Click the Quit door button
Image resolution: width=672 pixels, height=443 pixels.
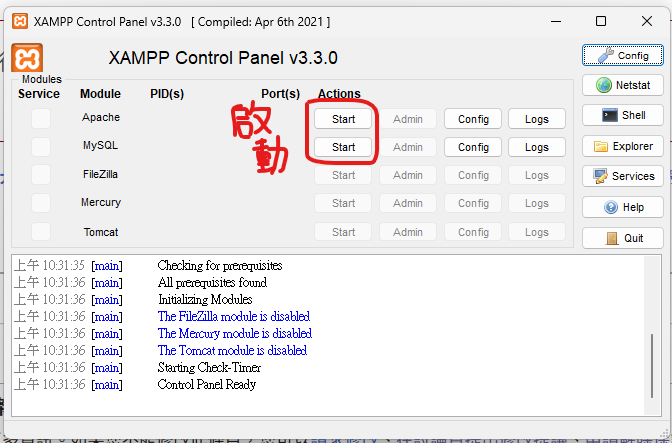coord(623,238)
